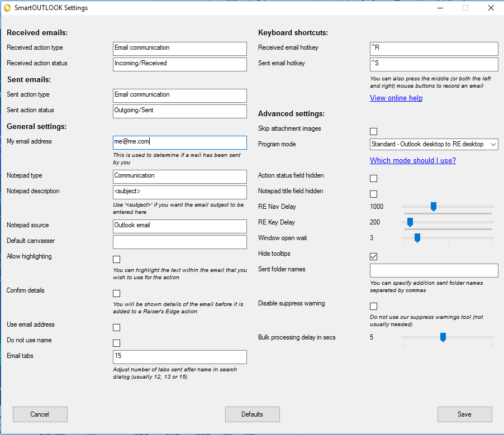Click the Notepad description field
Viewport: 504px width, 435px height.
point(180,192)
